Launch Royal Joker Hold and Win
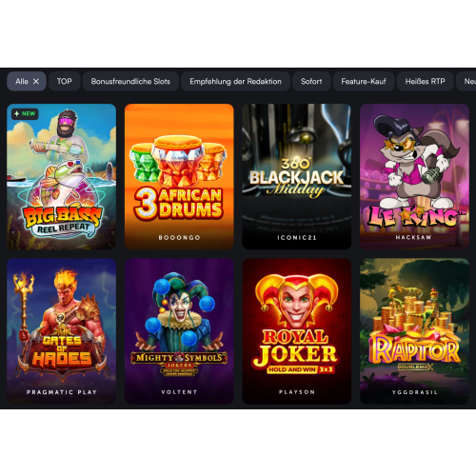476x476 pixels. [x=297, y=331]
